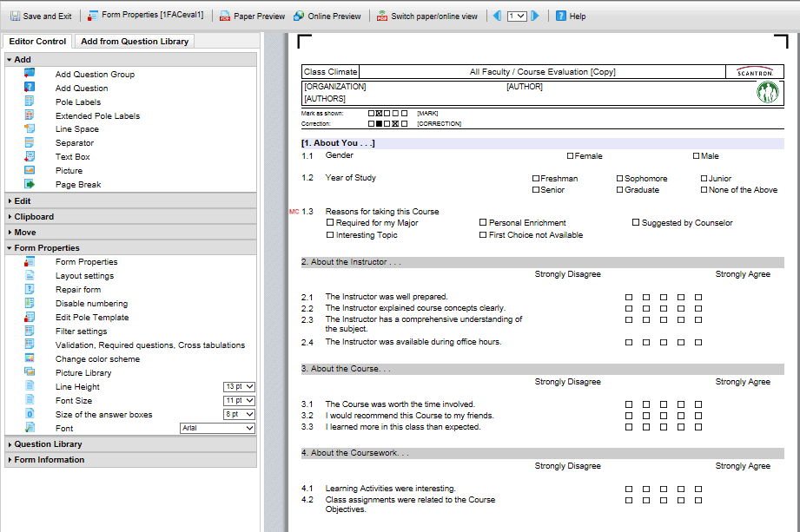Expand the Question Library section
Screen dimensions: 800x532
click(x=130, y=443)
